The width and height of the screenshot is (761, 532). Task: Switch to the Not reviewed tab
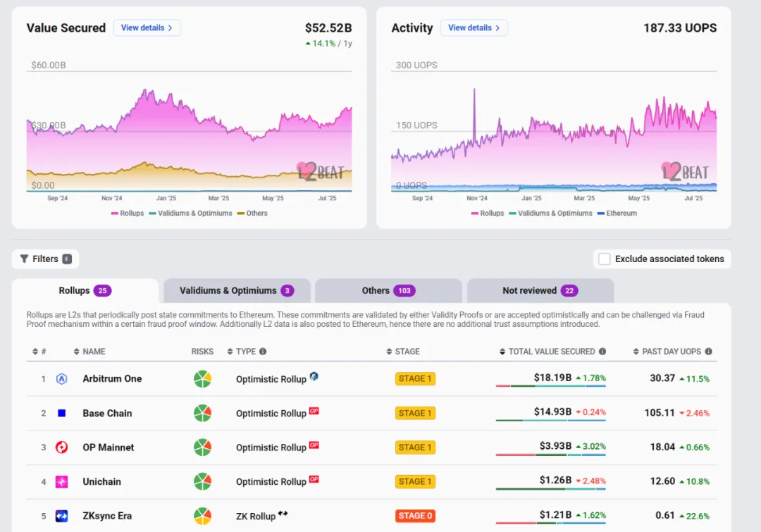pyautogui.click(x=539, y=290)
